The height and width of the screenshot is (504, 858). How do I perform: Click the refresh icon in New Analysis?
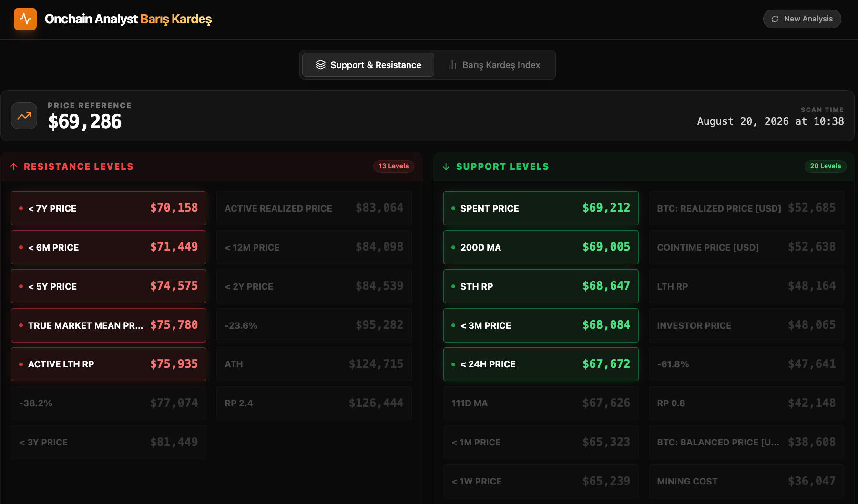[775, 19]
